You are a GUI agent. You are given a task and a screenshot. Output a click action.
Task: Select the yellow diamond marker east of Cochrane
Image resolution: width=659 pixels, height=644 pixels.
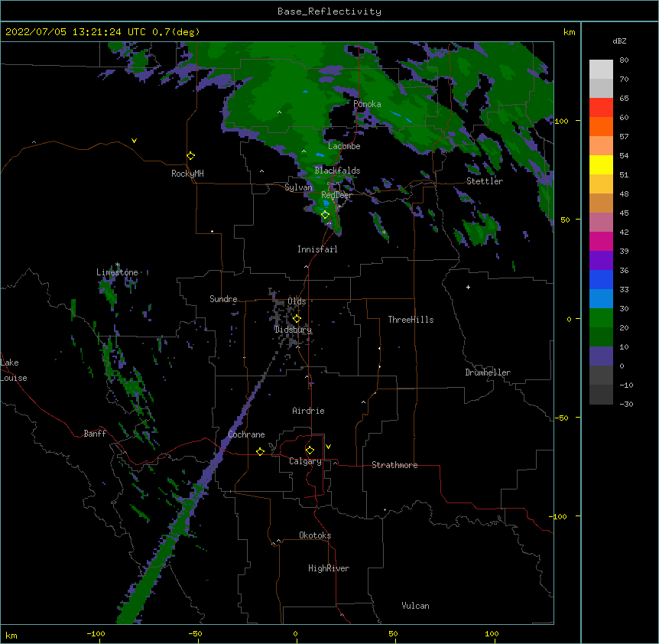260,451
